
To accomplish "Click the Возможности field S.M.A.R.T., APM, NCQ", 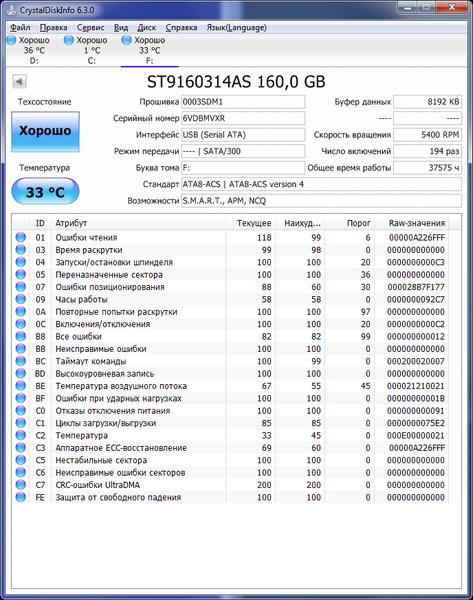I will tap(321, 201).
